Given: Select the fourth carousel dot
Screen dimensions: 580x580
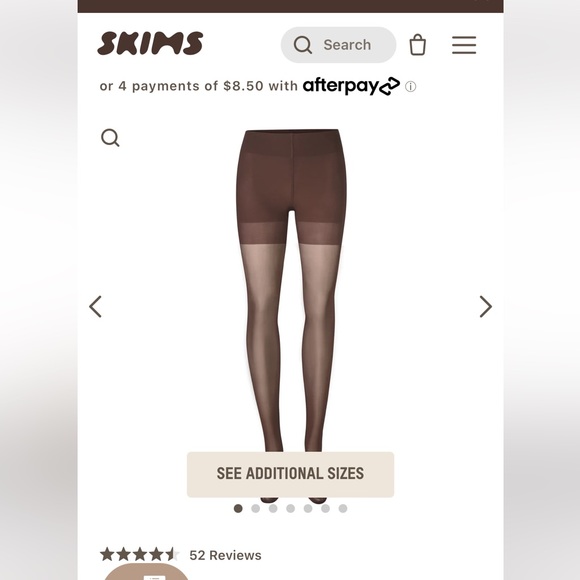Looking at the screenshot, I should pos(291,509).
